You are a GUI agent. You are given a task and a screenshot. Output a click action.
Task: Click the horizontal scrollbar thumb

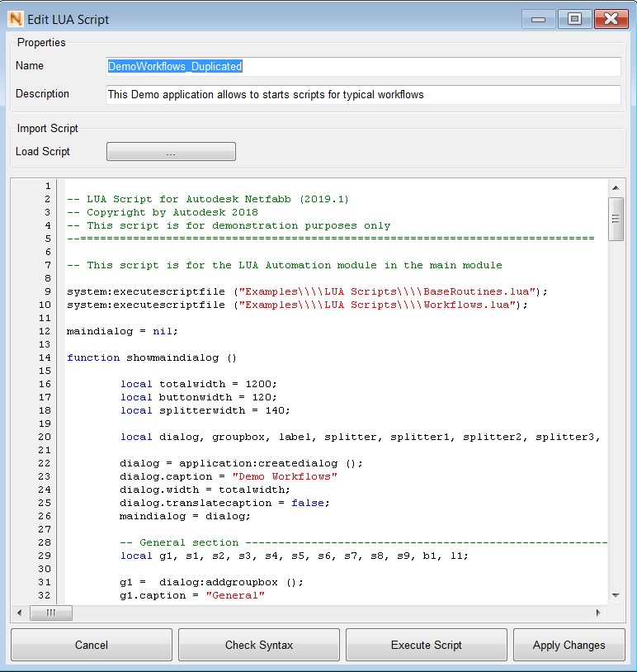click(x=51, y=613)
